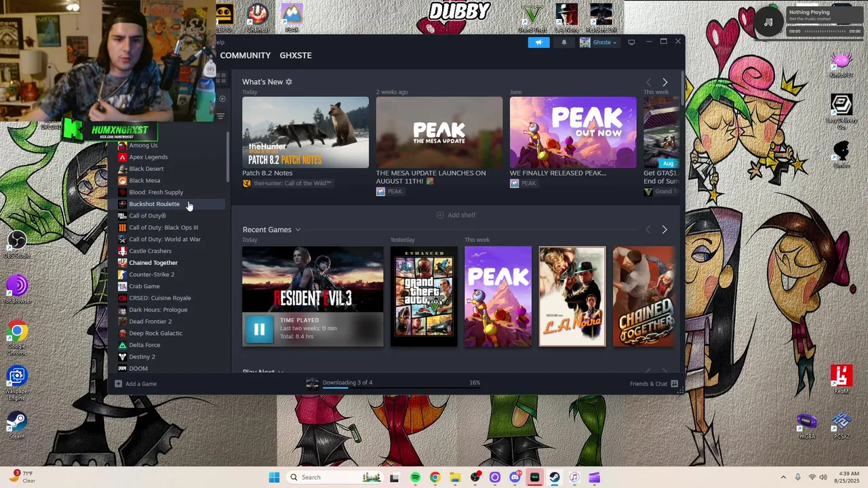
Task: Select Castle Crashers in library list
Action: (150, 251)
